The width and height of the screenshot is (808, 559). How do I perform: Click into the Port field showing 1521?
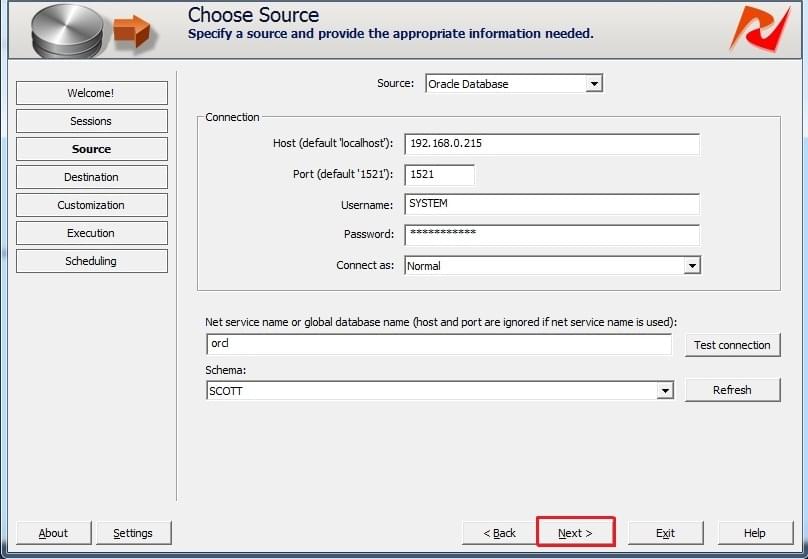(x=440, y=175)
